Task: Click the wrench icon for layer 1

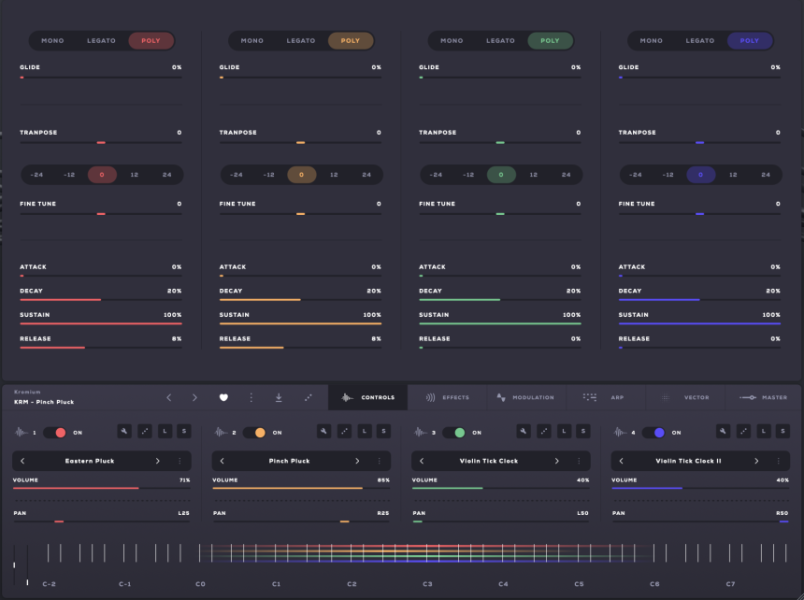Action: click(125, 432)
